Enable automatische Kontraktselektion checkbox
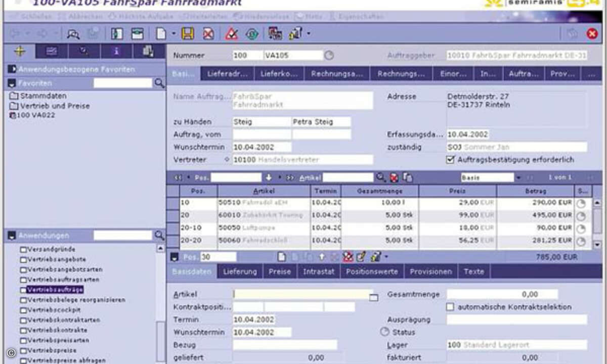This screenshot has width=607, height=364. (451, 307)
